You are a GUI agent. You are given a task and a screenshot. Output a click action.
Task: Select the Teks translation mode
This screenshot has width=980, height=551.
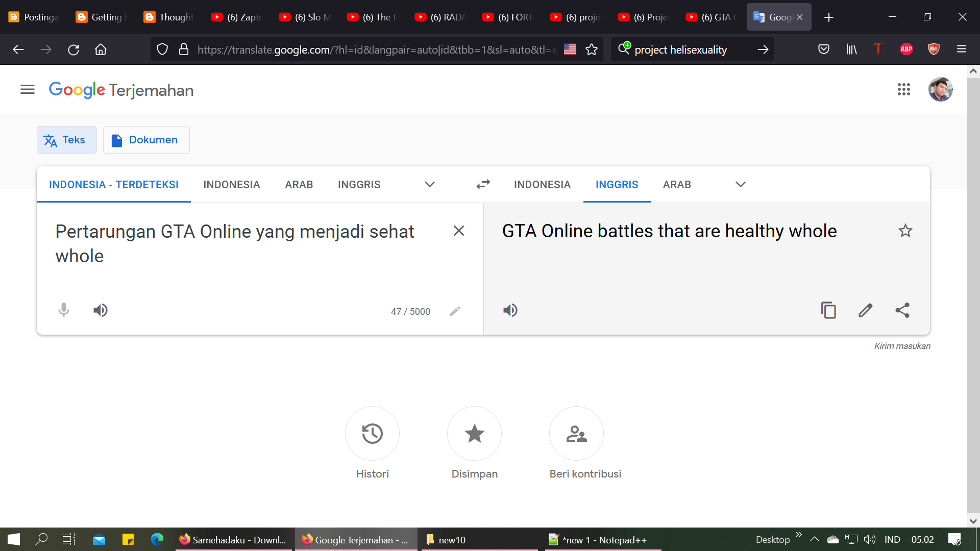(x=66, y=140)
